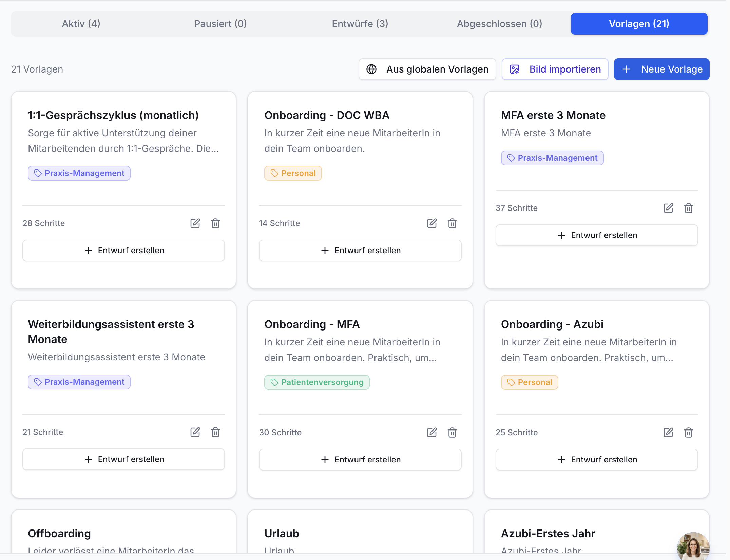Edit the MFA erste 3 Monate template

[x=668, y=208]
